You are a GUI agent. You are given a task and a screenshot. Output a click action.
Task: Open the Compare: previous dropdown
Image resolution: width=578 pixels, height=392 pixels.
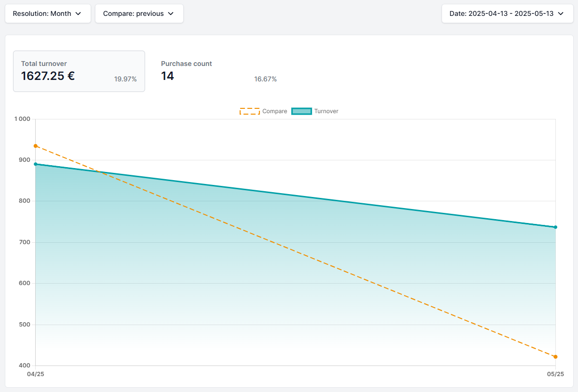[139, 13]
